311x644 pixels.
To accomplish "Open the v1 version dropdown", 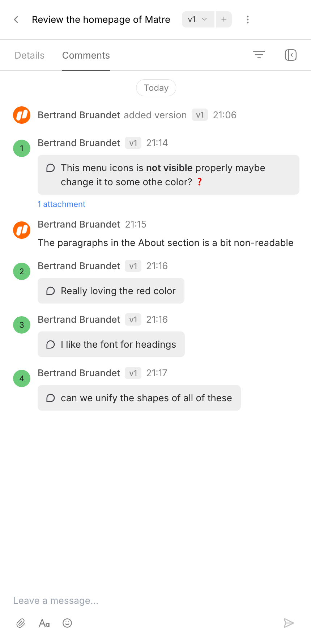I will 197,20.
